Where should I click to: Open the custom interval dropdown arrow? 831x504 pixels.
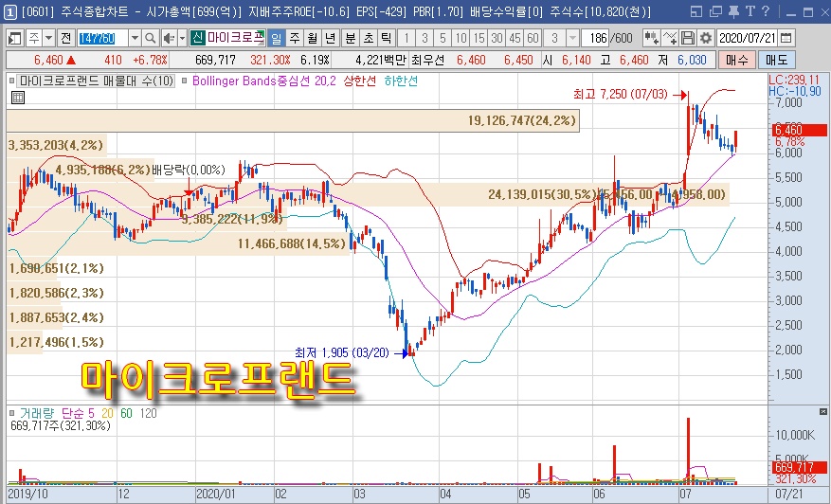coord(572,38)
